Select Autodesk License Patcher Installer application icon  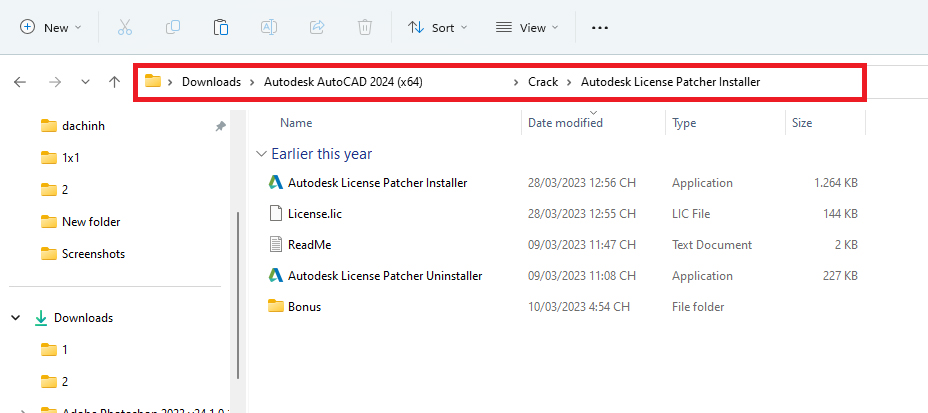[x=276, y=183]
